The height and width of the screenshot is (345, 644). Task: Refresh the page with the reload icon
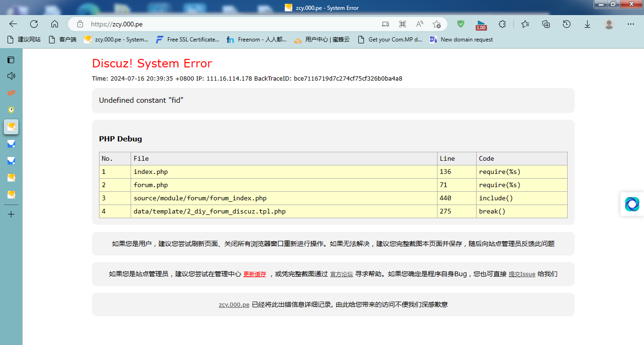pyautogui.click(x=34, y=24)
